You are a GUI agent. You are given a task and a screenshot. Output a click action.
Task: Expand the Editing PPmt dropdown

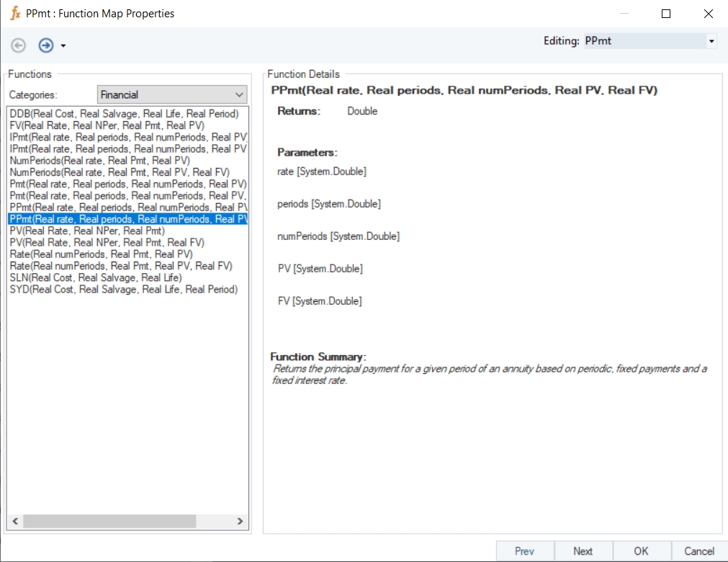click(711, 42)
